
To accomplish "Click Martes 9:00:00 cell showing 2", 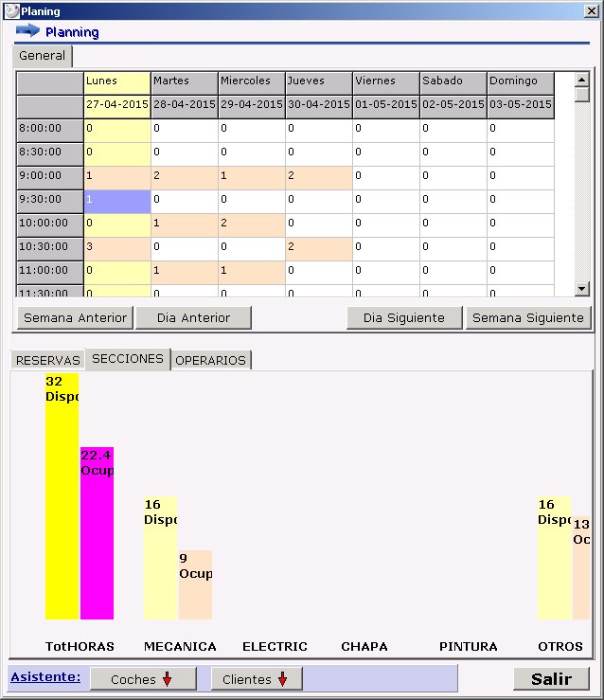I will (185, 178).
